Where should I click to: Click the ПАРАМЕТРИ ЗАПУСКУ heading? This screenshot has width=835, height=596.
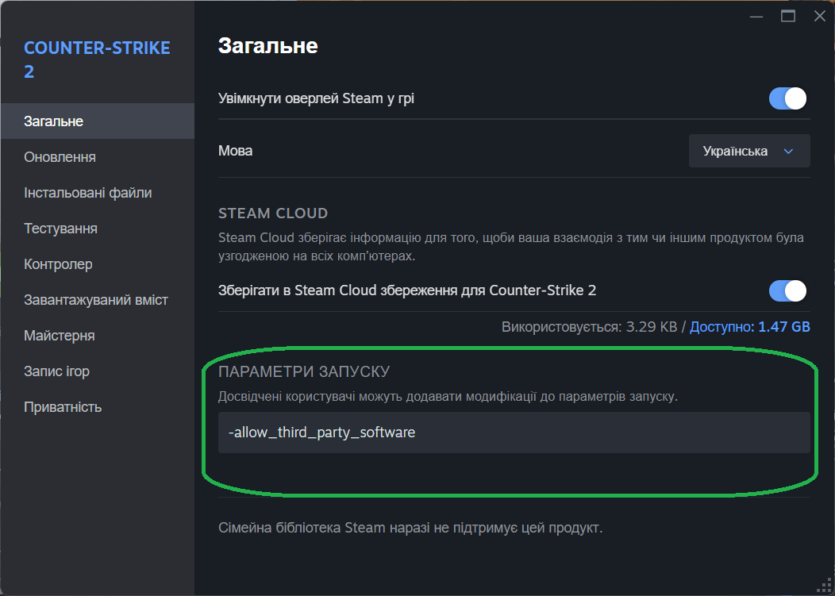(x=304, y=371)
